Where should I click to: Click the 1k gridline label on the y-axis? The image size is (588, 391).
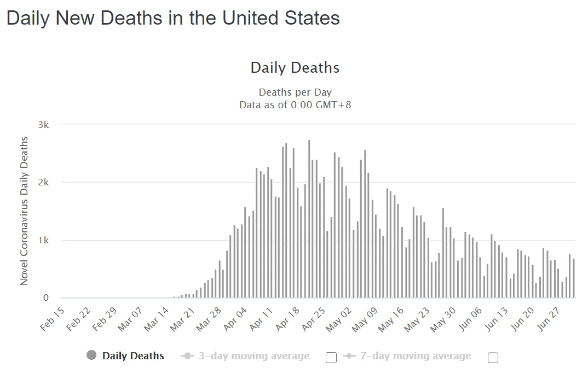tap(43, 241)
